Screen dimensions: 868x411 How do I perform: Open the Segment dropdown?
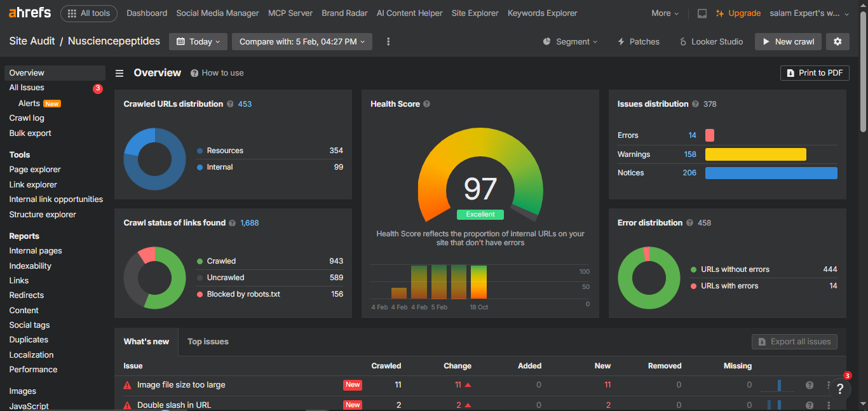tap(570, 42)
